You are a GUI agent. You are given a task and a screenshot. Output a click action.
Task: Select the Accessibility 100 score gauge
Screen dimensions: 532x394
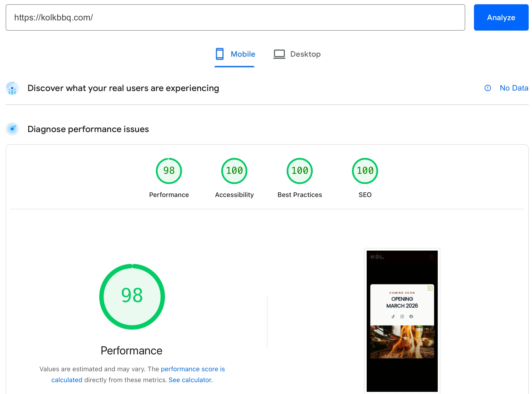[234, 171]
